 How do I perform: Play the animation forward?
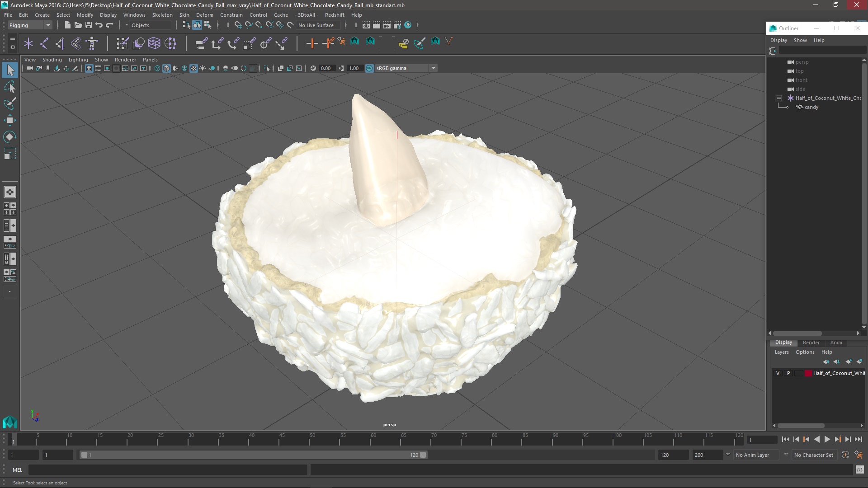[827, 439]
